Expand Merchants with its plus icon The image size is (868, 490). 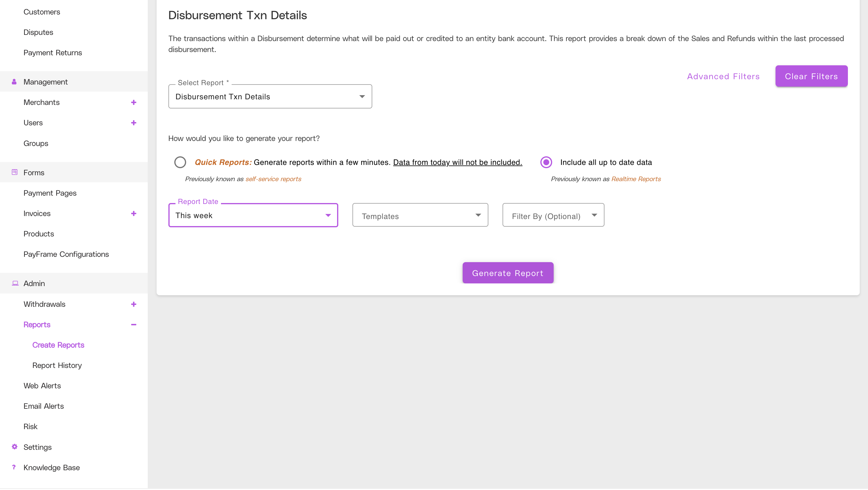(x=134, y=103)
